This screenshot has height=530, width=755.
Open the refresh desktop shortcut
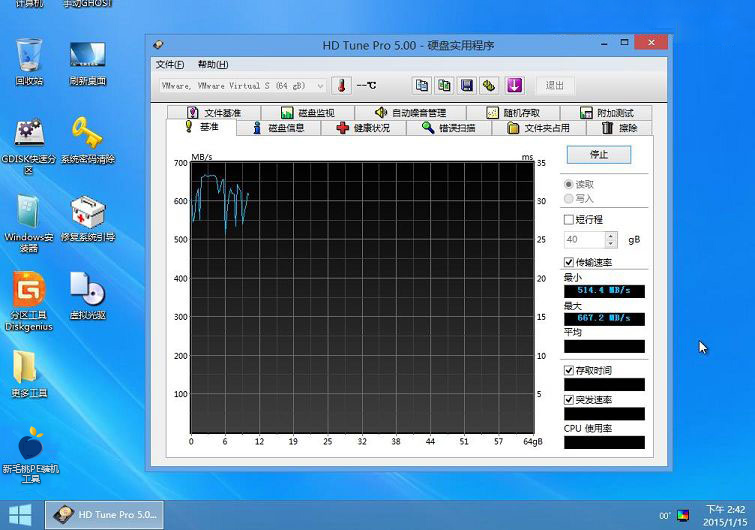[x=88, y=63]
